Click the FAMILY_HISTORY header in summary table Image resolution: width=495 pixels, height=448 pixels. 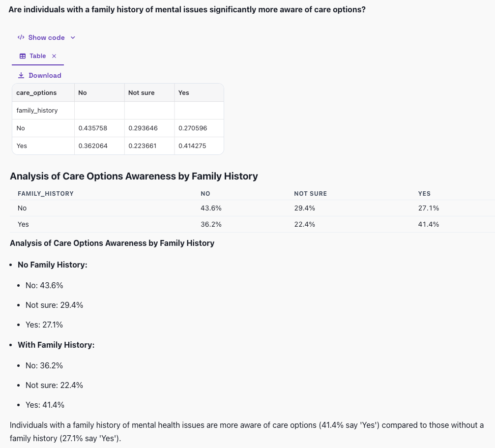point(46,193)
